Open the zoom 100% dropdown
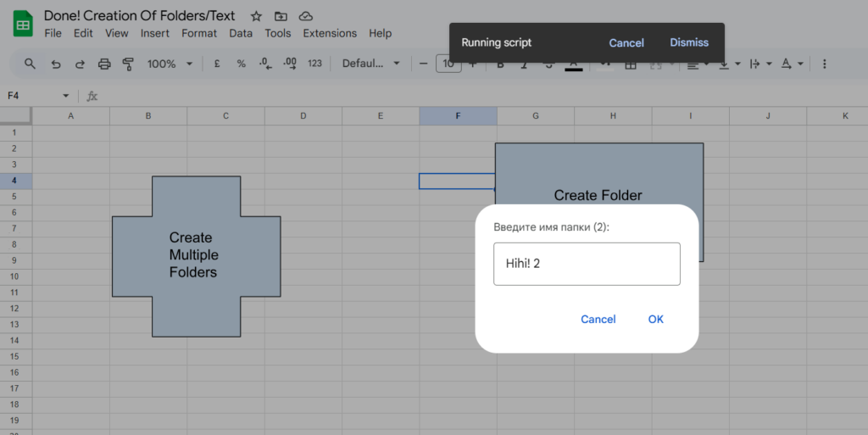The width and height of the screenshot is (868, 435). coord(170,64)
